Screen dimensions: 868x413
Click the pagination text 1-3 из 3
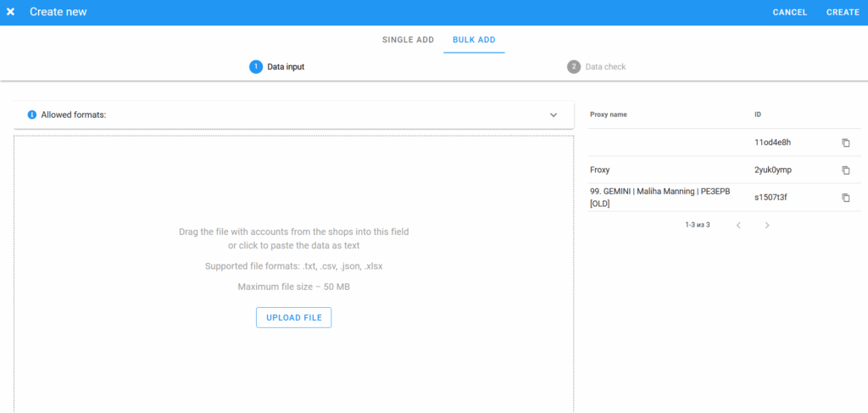point(698,225)
